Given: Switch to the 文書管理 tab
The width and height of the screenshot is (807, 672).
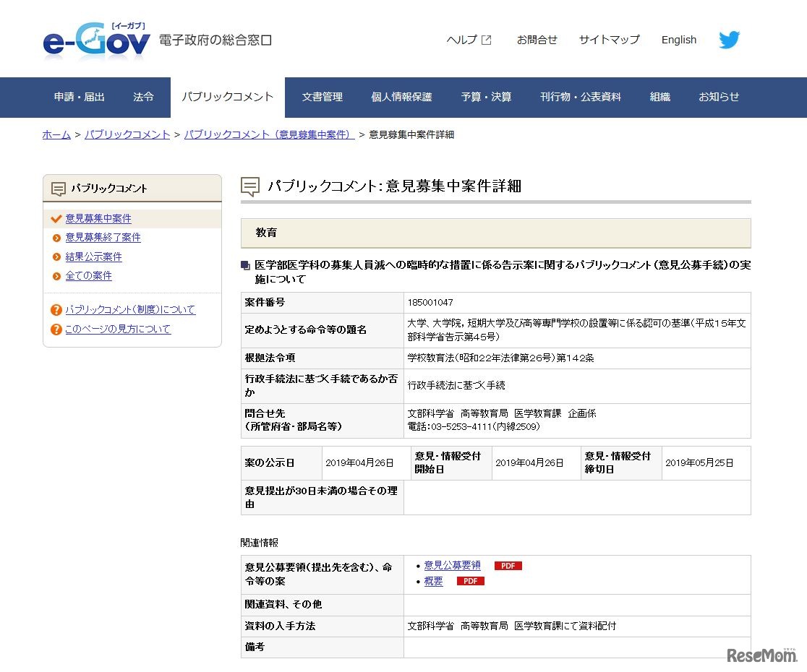Looking at the screenshot, I should [x=322, y=97].
